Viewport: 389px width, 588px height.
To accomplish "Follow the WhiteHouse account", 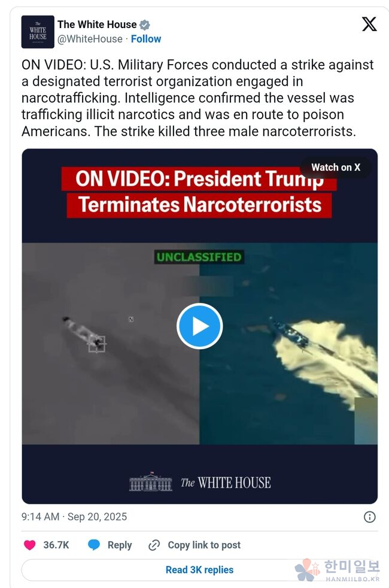I will 146,39.
